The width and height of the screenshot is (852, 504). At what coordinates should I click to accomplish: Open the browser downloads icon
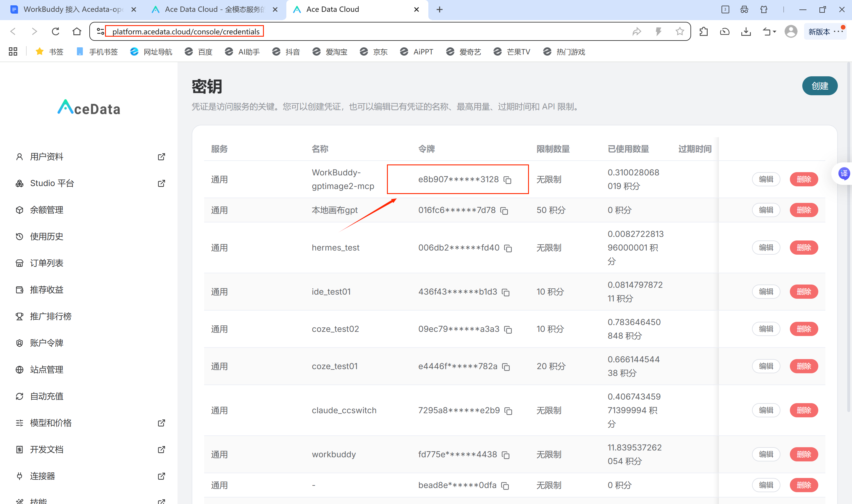pos(746,32)
